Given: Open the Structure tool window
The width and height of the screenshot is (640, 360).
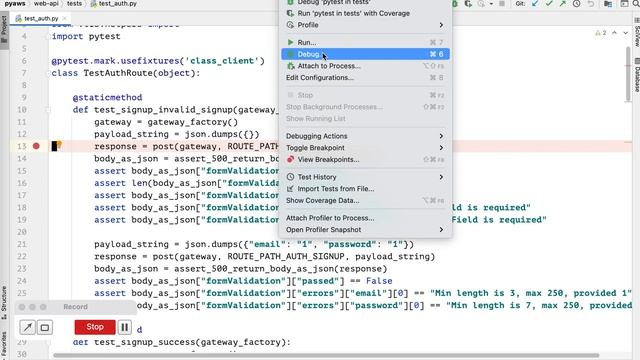Looking at the screenshot, I should tap(4, 302).
